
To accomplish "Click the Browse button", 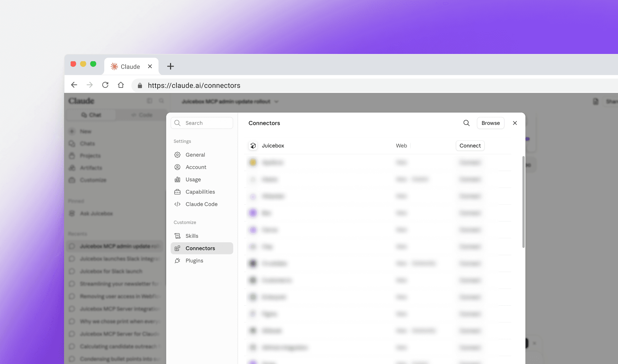I will [491, 123].
